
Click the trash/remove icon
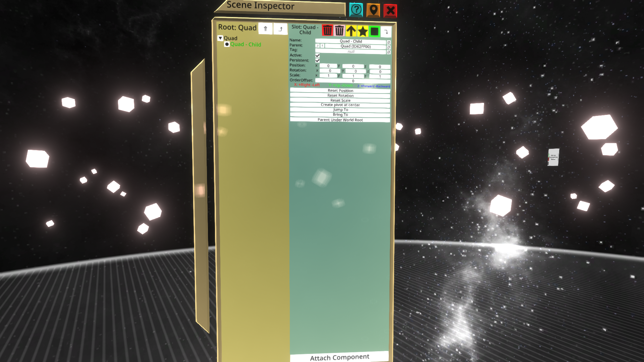[x=327, y=29]
